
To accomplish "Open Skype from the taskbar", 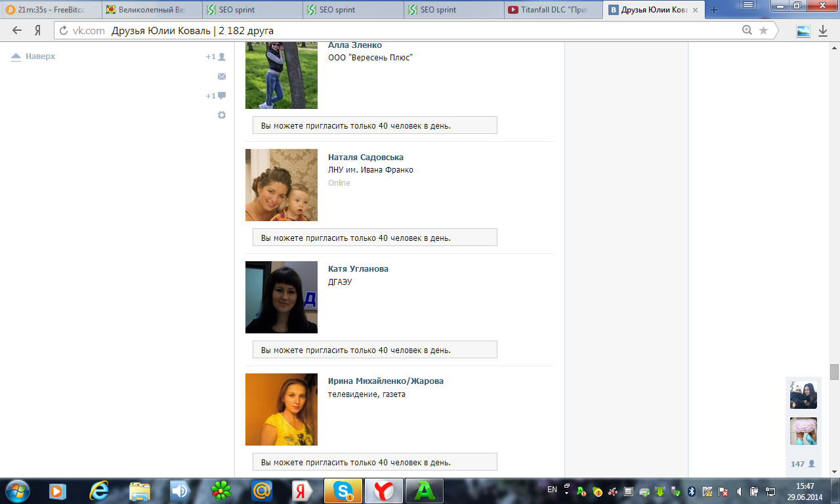I will [x=343, y=491].
